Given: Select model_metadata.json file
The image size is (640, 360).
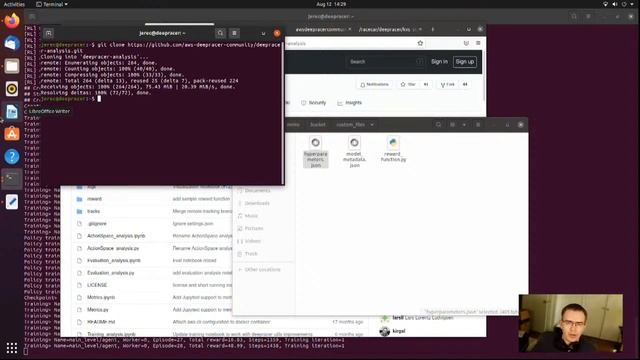Looking at the screenshot, I should (354, 152).
